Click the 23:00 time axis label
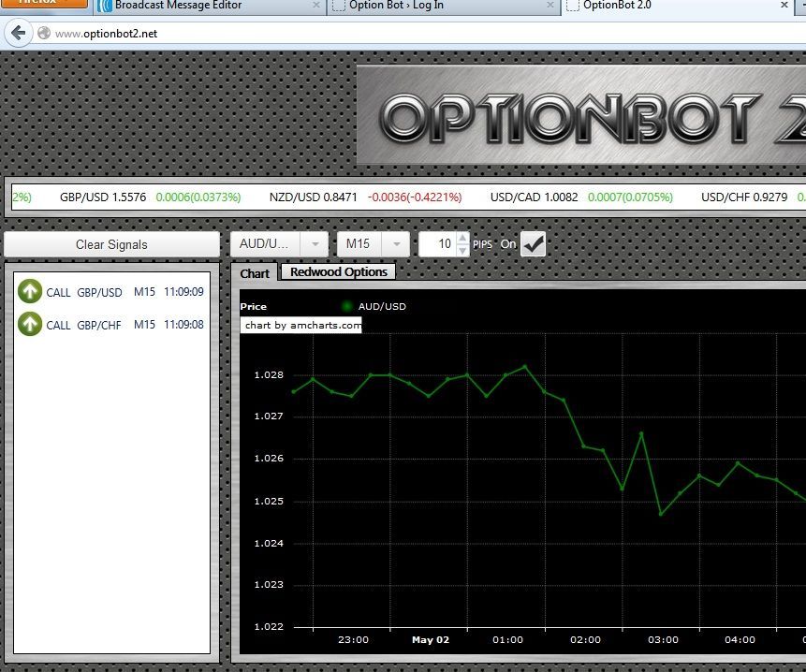The width and height of the screenshot is (806, 672). click(x=353, y=639)
